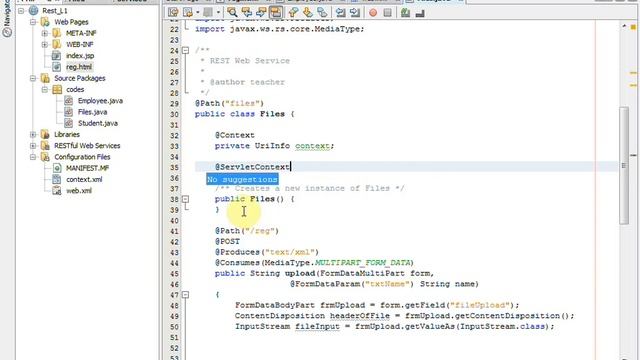Click the WEB-INF folder icon
The height and width of the screenshot is (360, 640).
click(57, 44)
